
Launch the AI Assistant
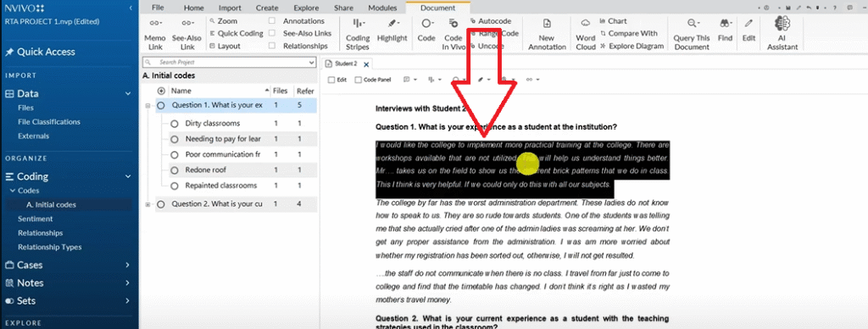782,34
